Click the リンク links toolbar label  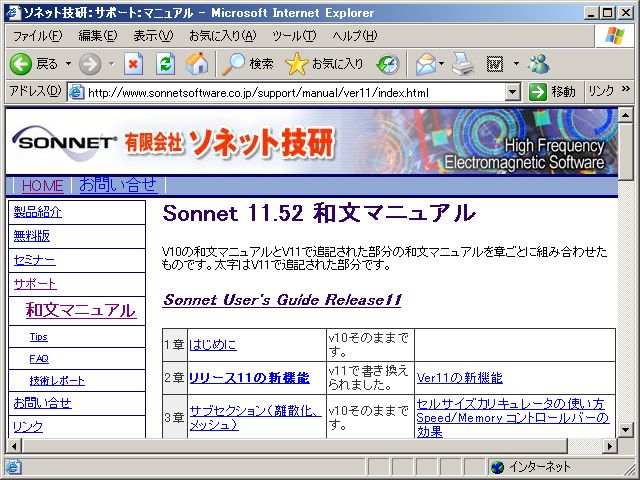(601, 91)
